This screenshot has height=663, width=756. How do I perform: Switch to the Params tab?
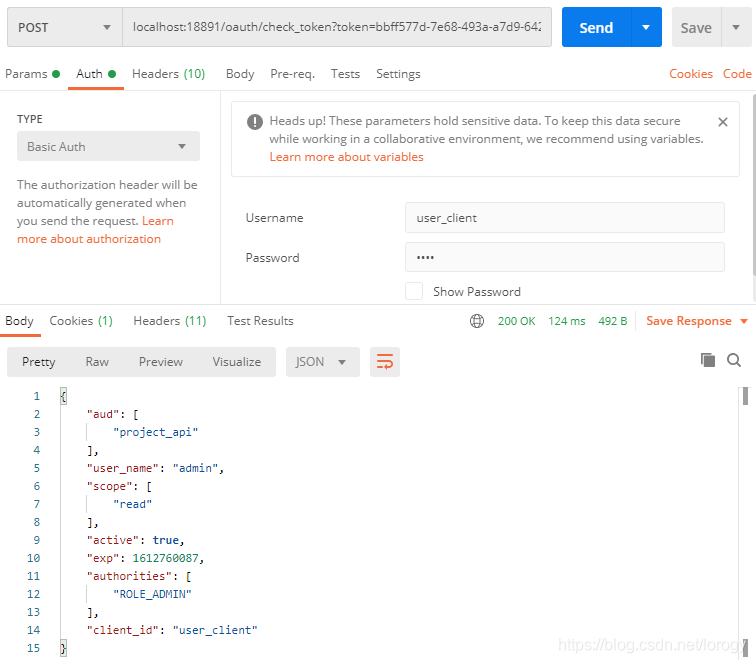(x=32, y=74)
